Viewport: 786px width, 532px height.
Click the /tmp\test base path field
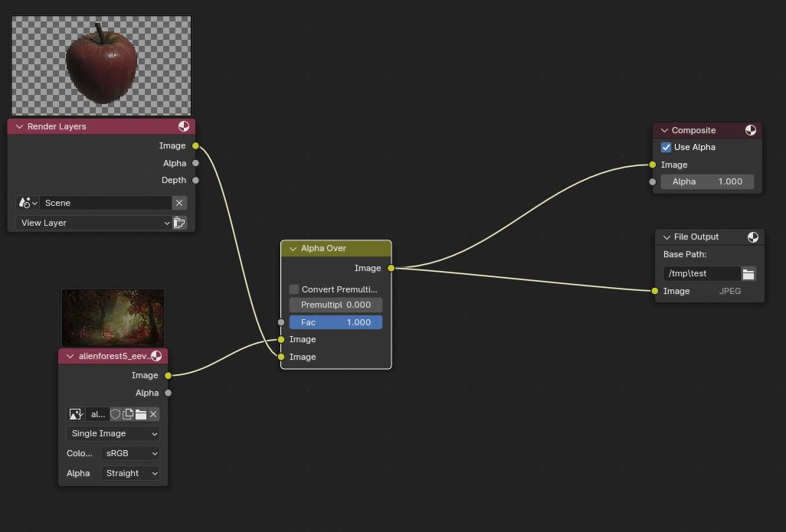(x=700, y=273)
